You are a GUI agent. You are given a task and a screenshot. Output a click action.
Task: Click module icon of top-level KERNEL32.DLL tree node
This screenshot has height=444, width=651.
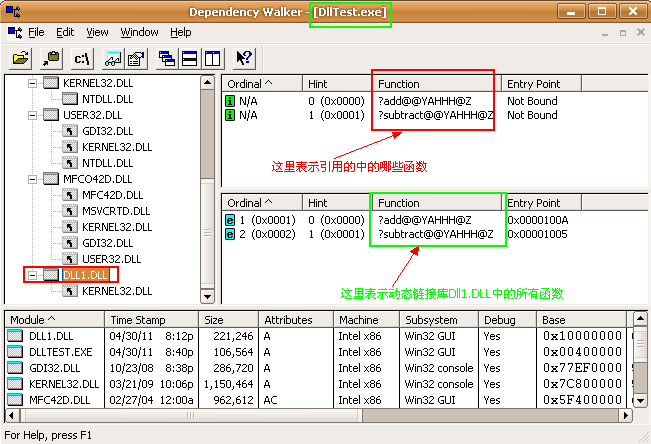(51, 83)
